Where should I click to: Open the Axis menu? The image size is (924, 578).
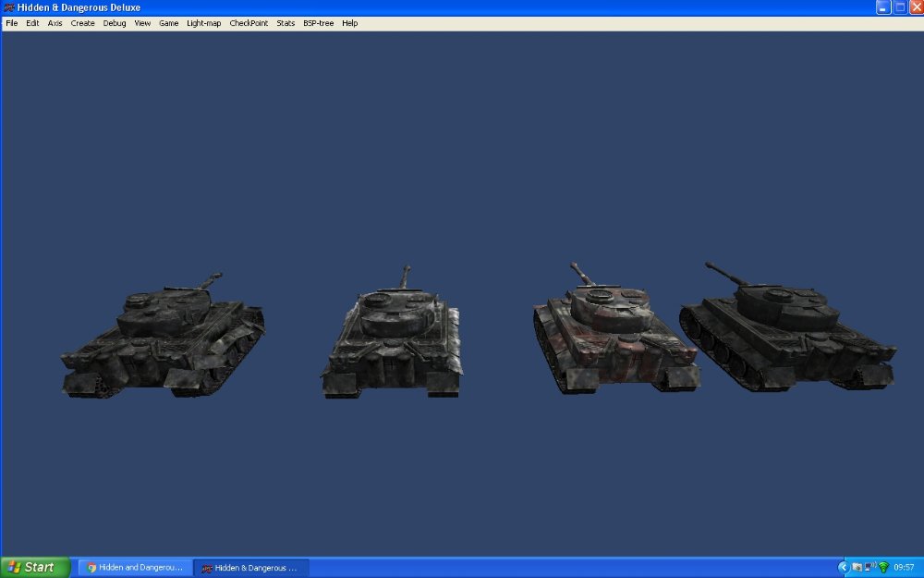coord(54,23)
